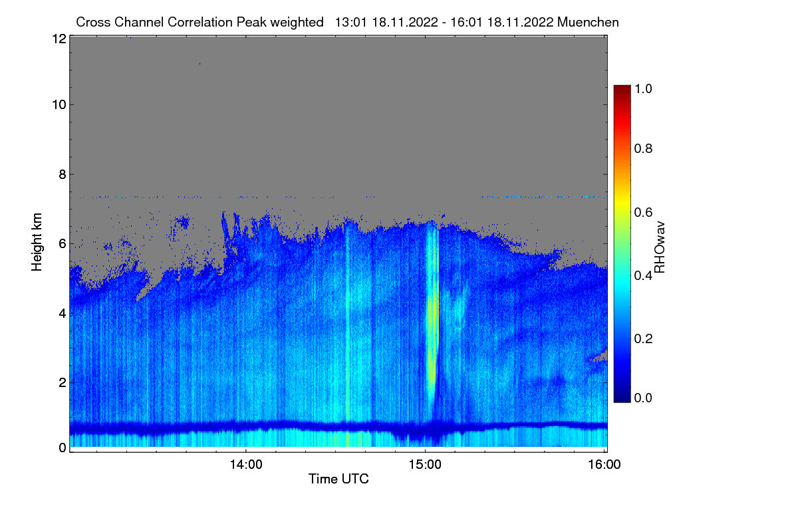Click the dark red top of the colorbar

point(621,92)
